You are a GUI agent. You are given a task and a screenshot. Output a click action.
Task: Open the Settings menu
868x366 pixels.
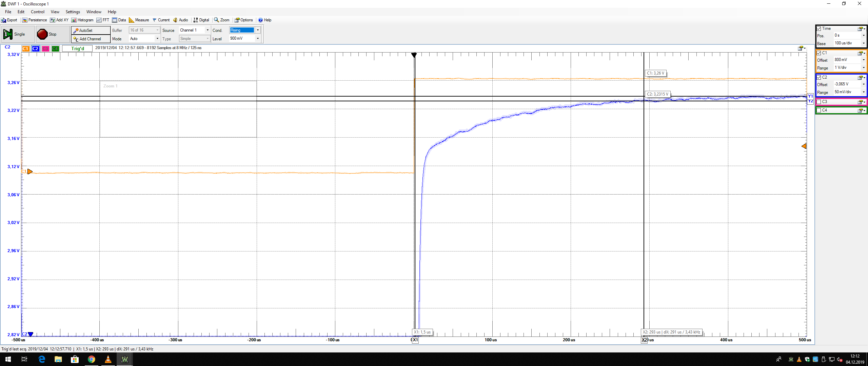coord(73,12)
